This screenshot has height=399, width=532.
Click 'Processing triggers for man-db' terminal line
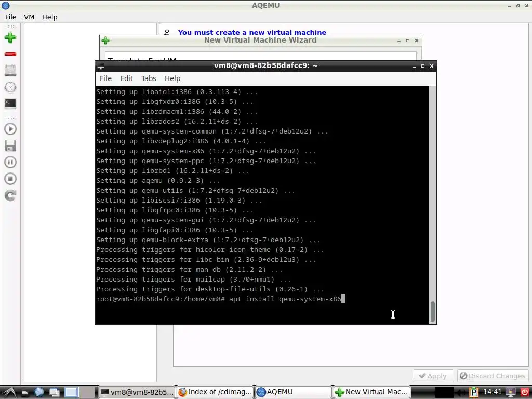coord(189,270)
